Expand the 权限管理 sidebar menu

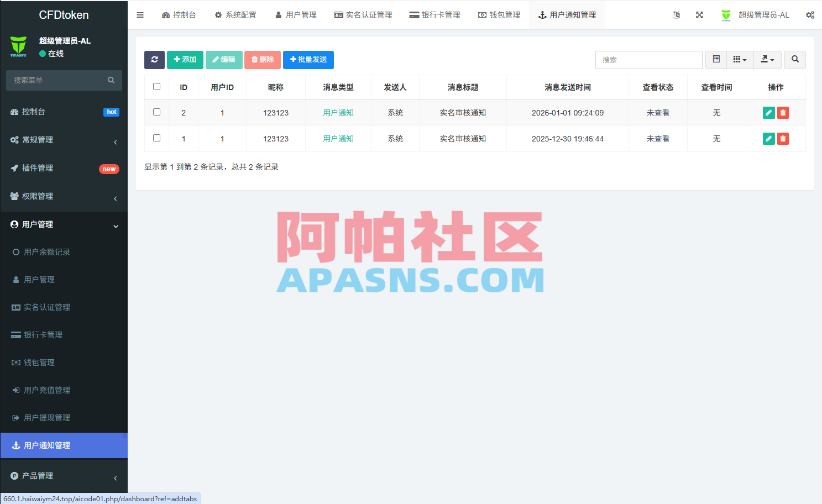pos(64,197)
